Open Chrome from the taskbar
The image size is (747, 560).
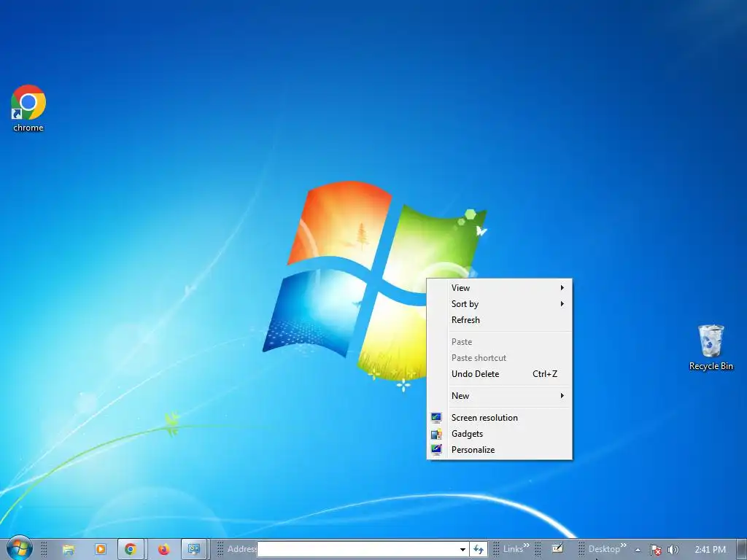pos(131,550)
